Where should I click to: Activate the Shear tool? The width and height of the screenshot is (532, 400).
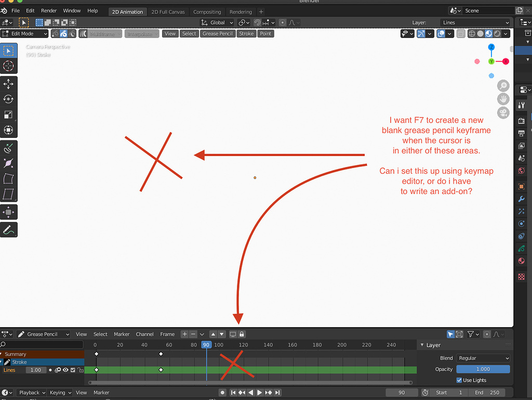tap(8, 194)
